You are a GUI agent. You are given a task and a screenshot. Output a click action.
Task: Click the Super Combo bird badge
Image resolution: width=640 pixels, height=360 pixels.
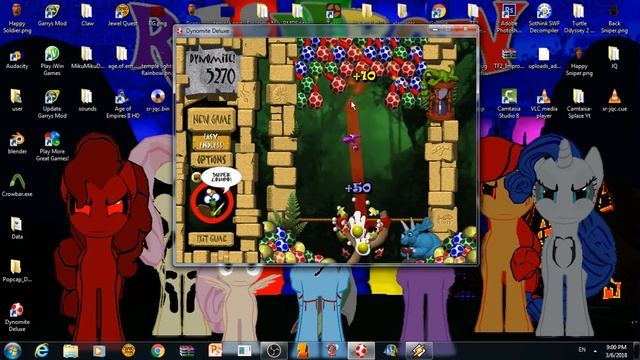212,203
